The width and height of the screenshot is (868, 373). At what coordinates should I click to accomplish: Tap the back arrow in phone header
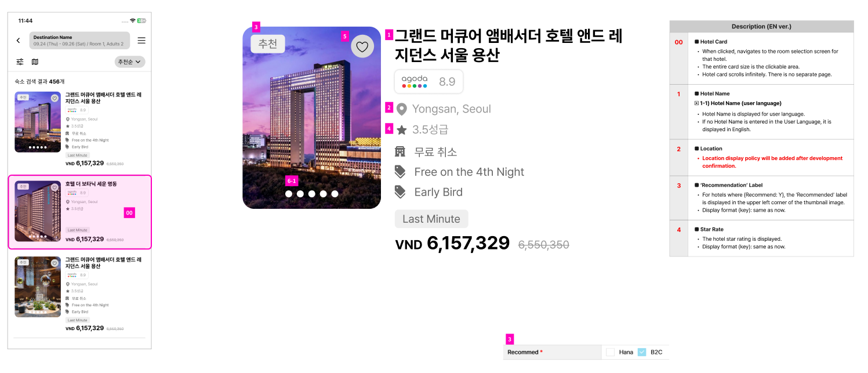pos(18,41)
